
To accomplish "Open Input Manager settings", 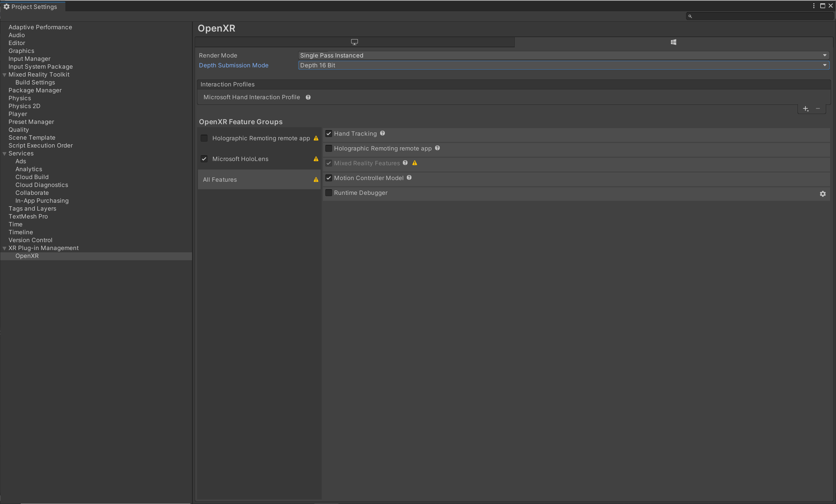I will [x=30, y=59].
